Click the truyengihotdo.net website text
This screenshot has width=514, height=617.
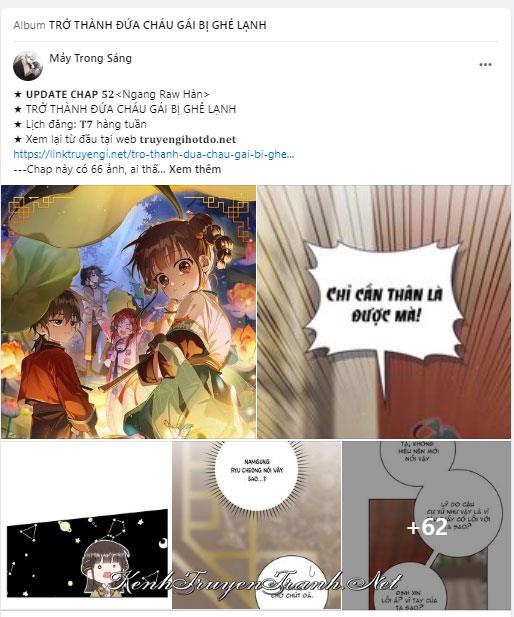point(188,139)
